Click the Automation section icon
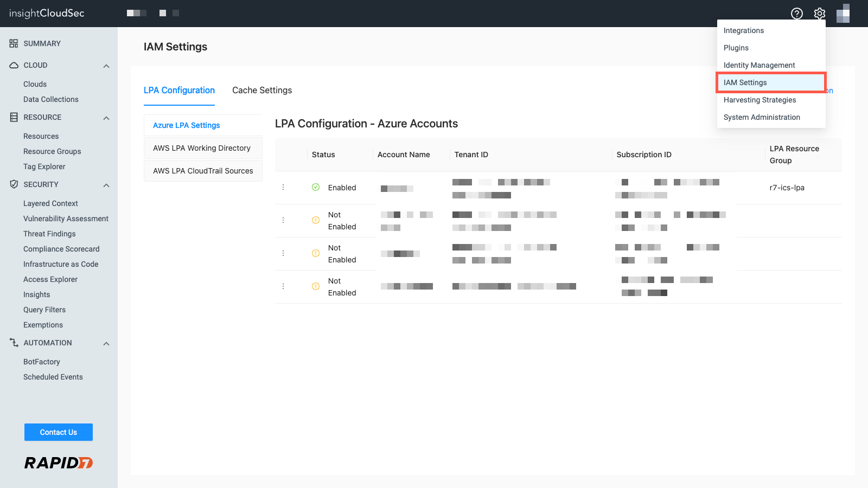The image size is (868, 488). click(x=14, y=343)
